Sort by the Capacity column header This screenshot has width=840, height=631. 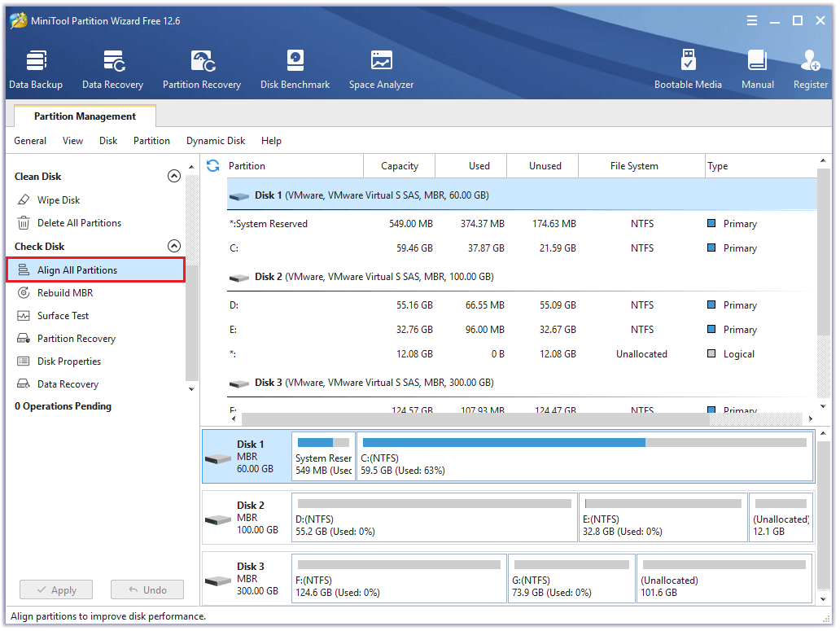(x=400, y=166)
